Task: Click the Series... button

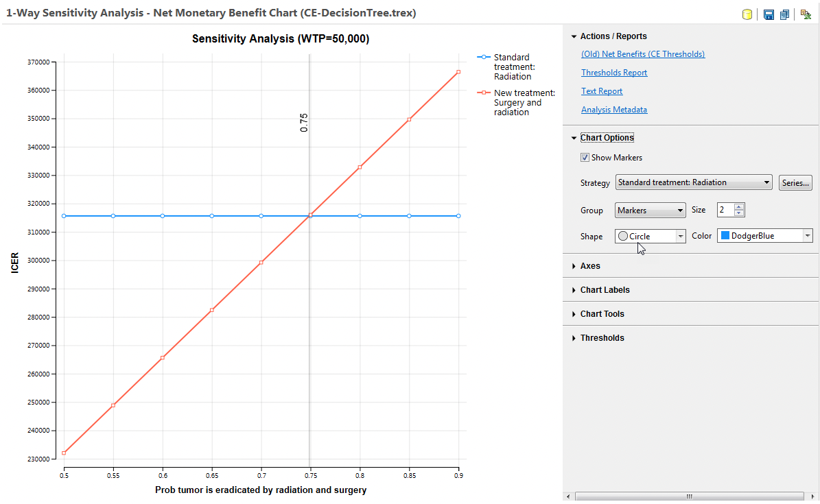Action: point(795,182)
